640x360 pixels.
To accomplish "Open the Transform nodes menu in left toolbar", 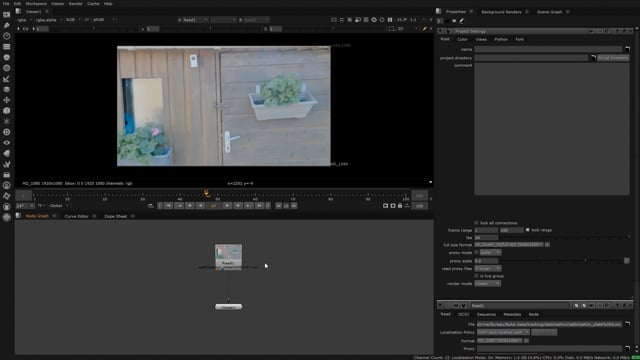I will click(x=7, y=100).
